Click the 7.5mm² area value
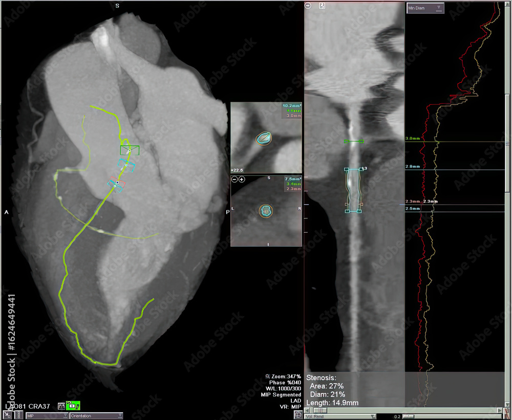The image size is (512, 420). click(x=293, y=179)
